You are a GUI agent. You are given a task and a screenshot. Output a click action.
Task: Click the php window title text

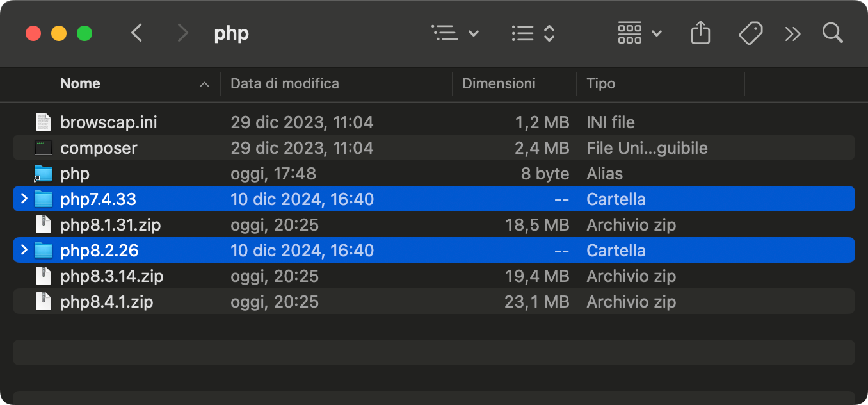231,33
